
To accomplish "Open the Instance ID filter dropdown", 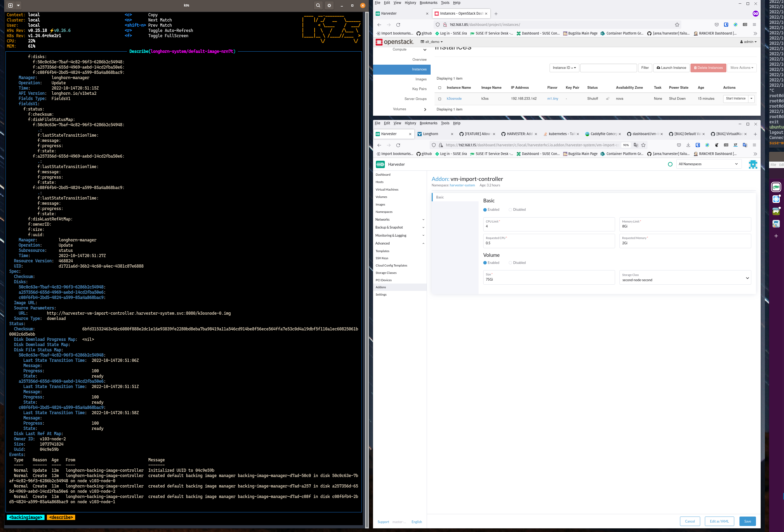I will (564, 68).
